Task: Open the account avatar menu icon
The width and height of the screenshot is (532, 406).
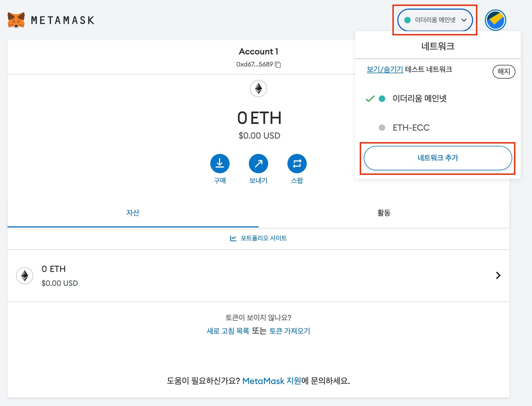Action: (495, 20)
